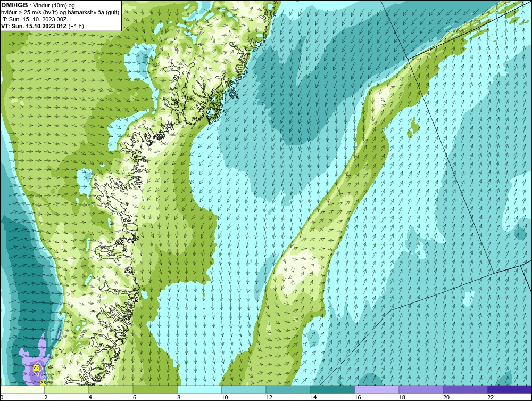The height and width of the screenshot is (401, 532).
Task: Click the DMI/IGB title text
Action: (14, 5)
